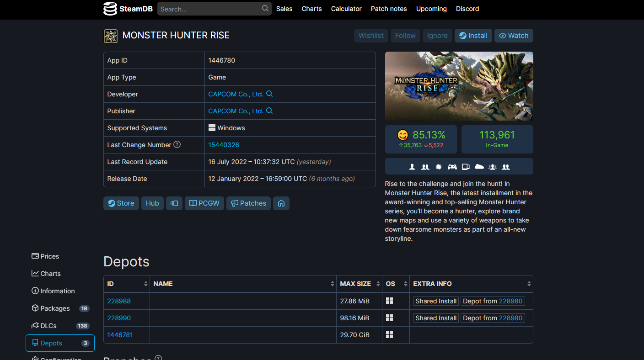
Task: Open the Calculator page
Action: (x=346, y=9)
